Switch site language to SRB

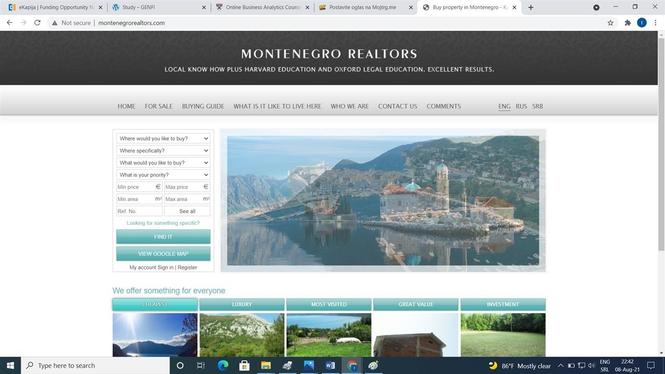click(x=537, y=106)
